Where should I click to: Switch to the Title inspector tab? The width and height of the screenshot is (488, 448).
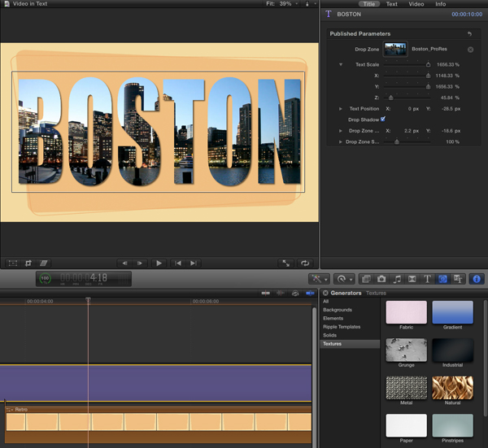(x=369, y=4)
